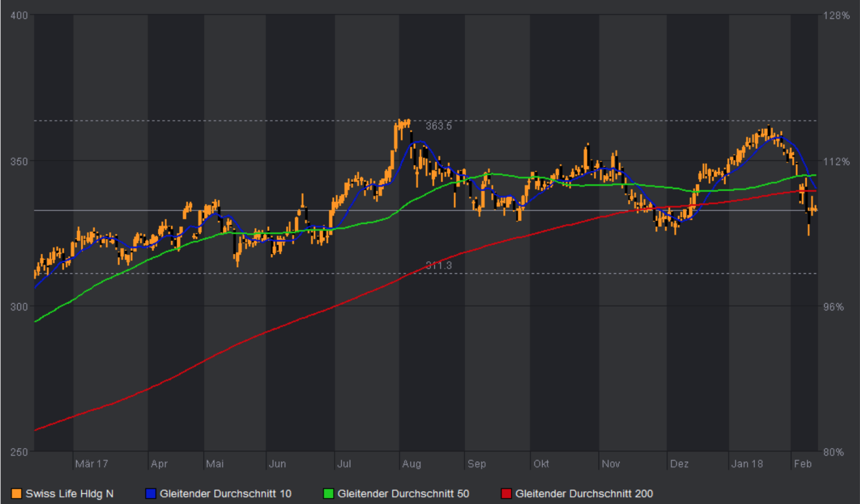Click the 128% right axis label
The width and height of the screenshot is (860, 504).
point(836,15)
